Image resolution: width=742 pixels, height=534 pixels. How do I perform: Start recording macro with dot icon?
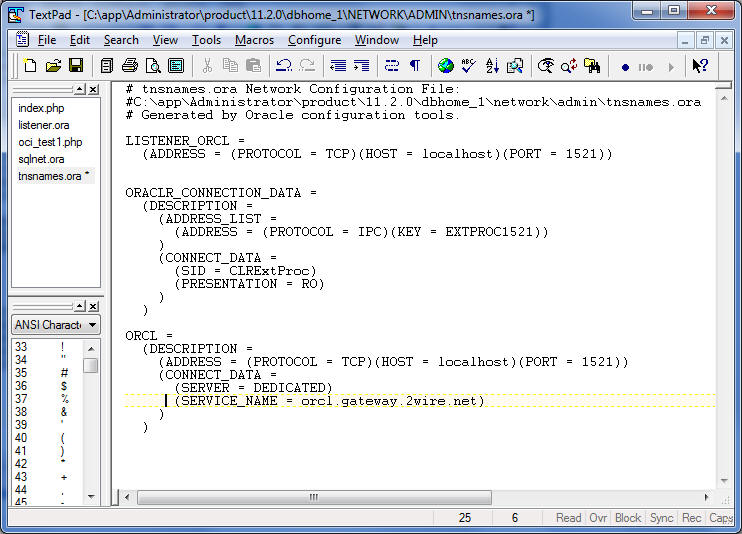click(x=625, y=67)
